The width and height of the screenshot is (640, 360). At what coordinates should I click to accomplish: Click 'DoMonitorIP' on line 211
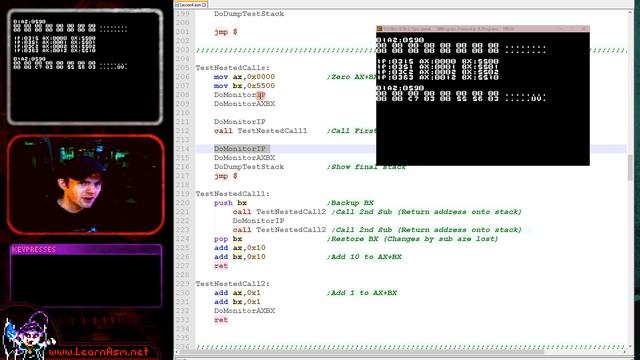pyautogui.click(x=240, y=122)
